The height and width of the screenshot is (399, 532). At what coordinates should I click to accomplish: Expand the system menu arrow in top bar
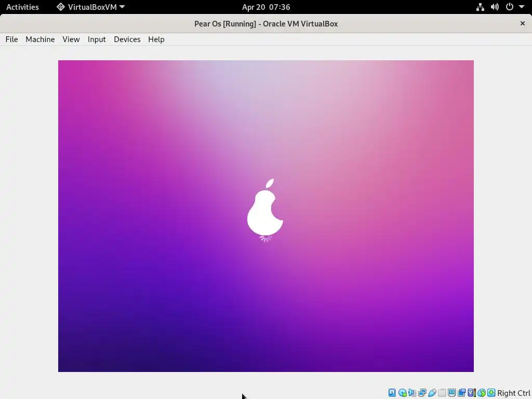(522, 7)
